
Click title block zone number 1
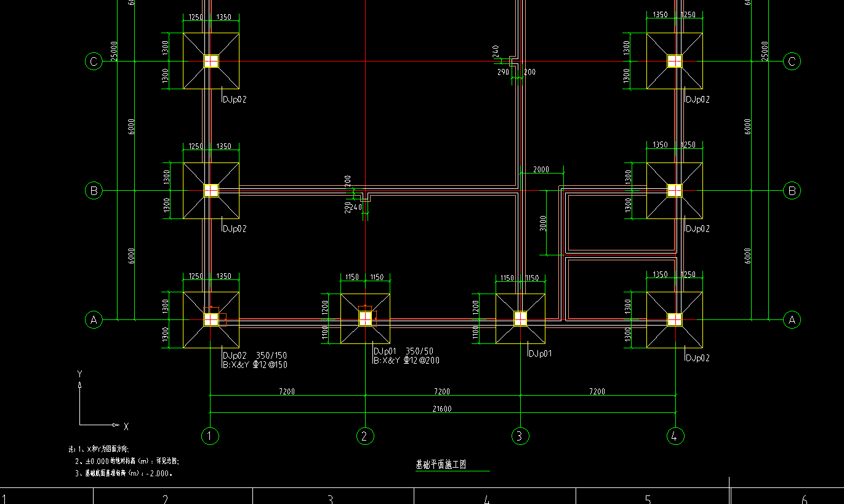pos(5,499)
